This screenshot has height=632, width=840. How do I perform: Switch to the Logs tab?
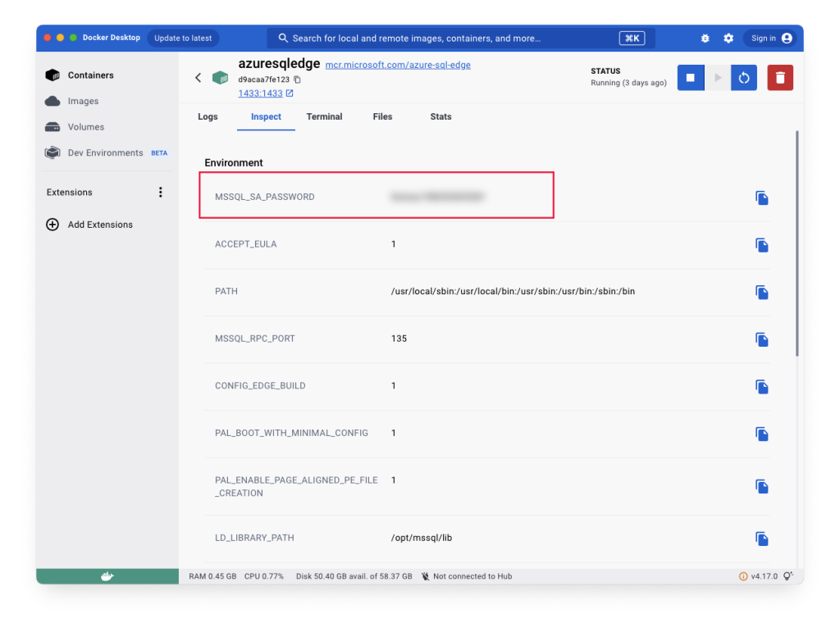[208, 116]
